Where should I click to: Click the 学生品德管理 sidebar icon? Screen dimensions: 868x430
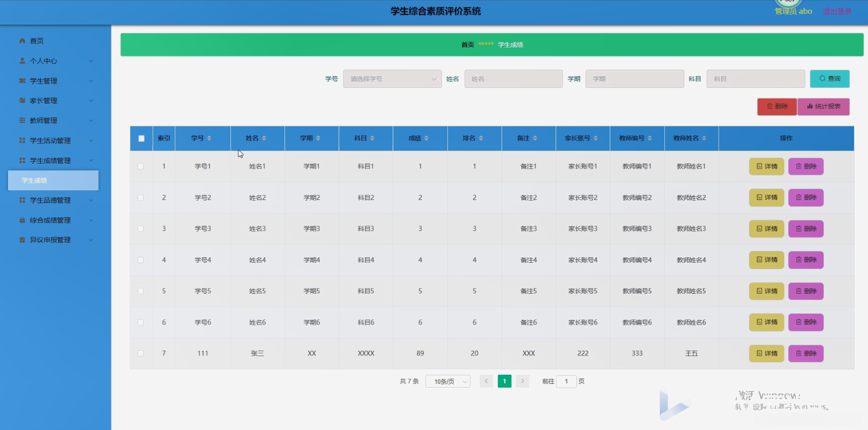click(22, 200)
